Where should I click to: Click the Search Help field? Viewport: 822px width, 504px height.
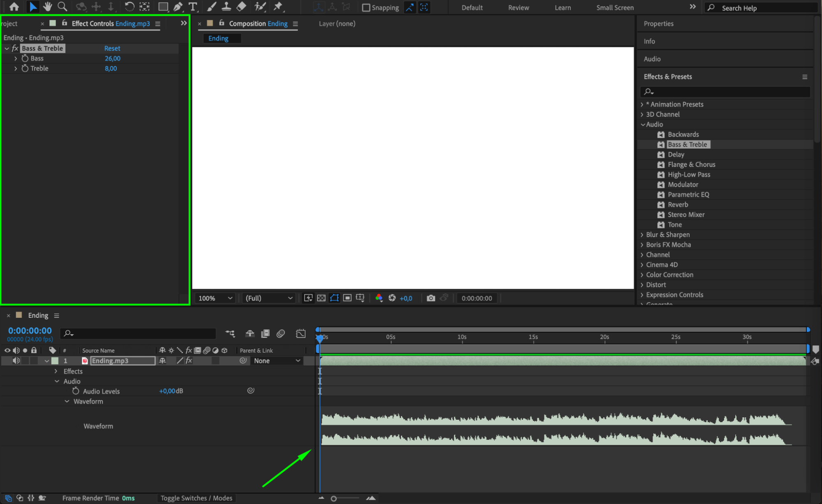(x=761, y=8)
